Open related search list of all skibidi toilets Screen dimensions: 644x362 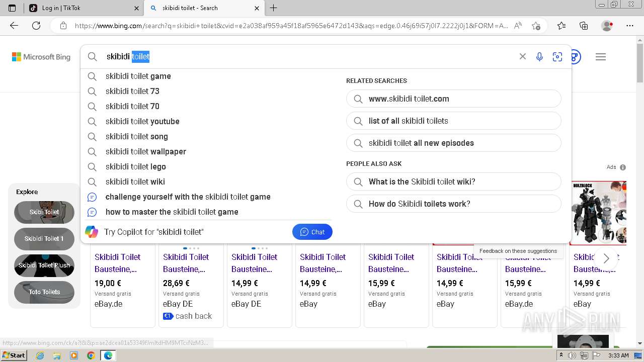coord(453,121)
